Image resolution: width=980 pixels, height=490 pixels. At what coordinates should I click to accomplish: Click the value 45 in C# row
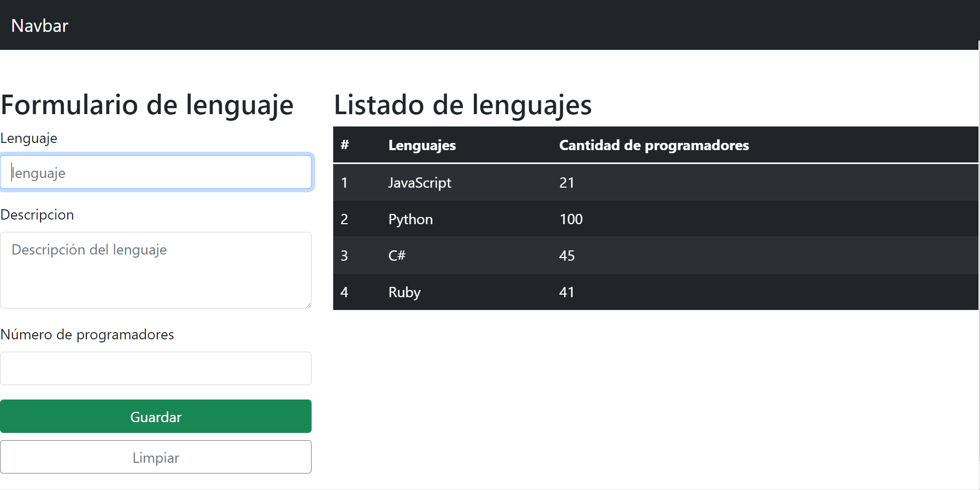[567, 256]
